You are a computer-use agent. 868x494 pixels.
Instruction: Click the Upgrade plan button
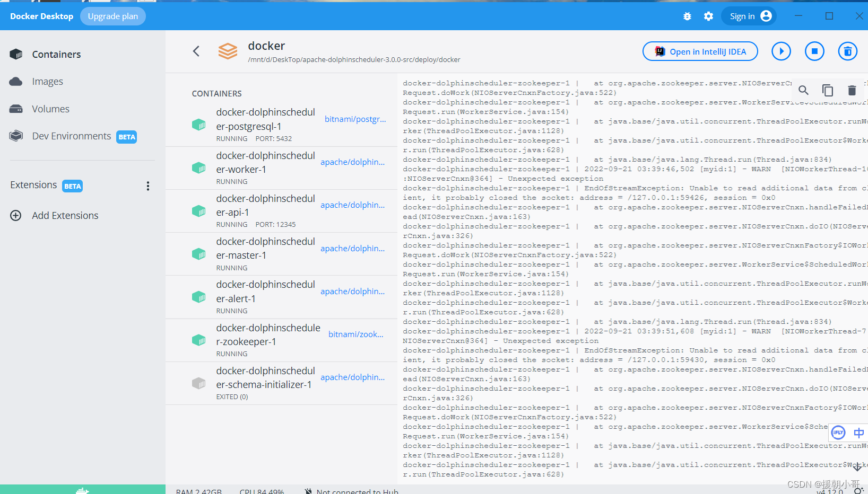point(113,16)
